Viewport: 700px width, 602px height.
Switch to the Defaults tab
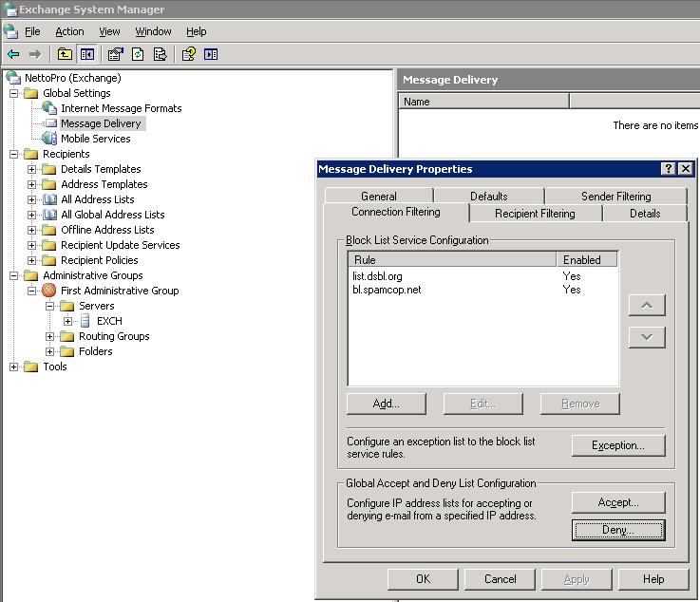(489, 196)
